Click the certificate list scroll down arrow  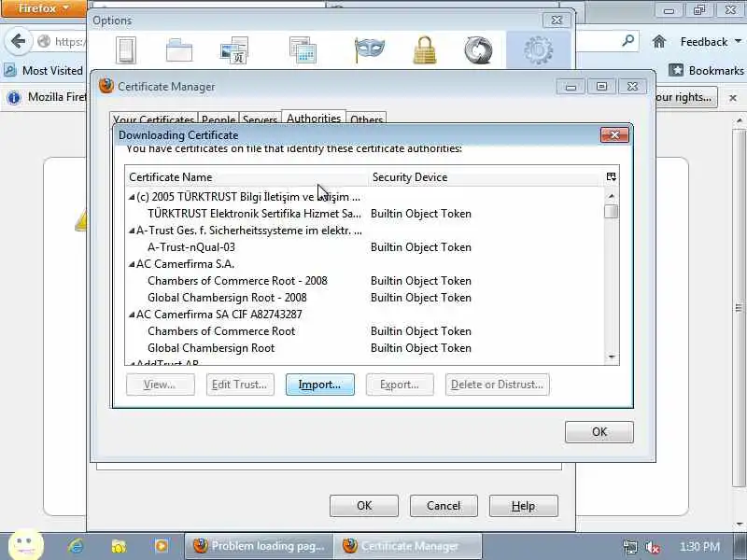[612, 357]
